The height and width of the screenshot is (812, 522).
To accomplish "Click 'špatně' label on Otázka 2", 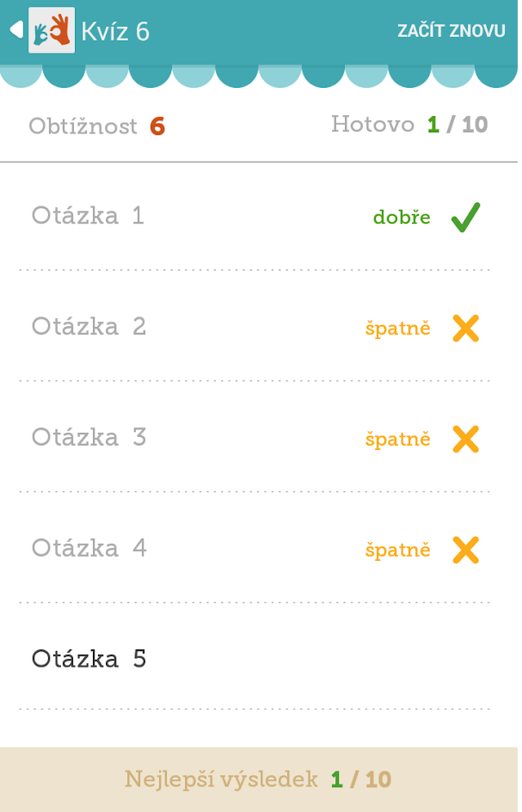I will (x=397, y=329).
